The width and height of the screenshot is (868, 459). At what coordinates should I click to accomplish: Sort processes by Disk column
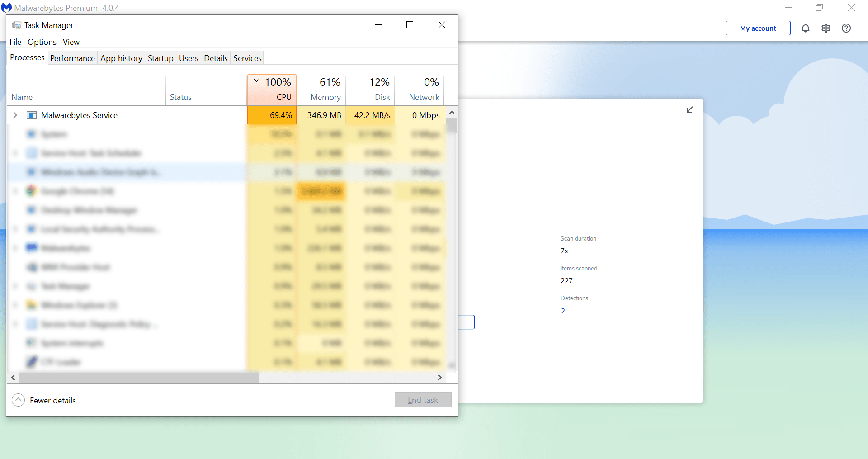(x=371, y=90)
